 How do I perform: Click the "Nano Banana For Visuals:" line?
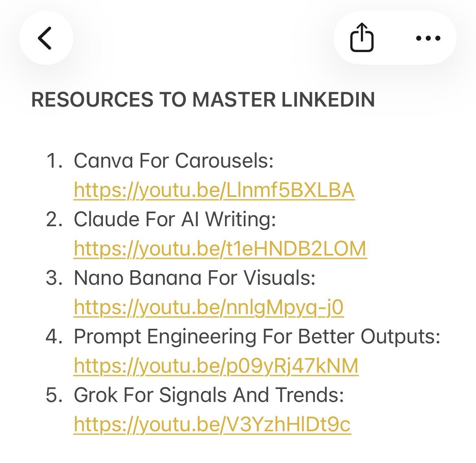(x=194, y=278)
